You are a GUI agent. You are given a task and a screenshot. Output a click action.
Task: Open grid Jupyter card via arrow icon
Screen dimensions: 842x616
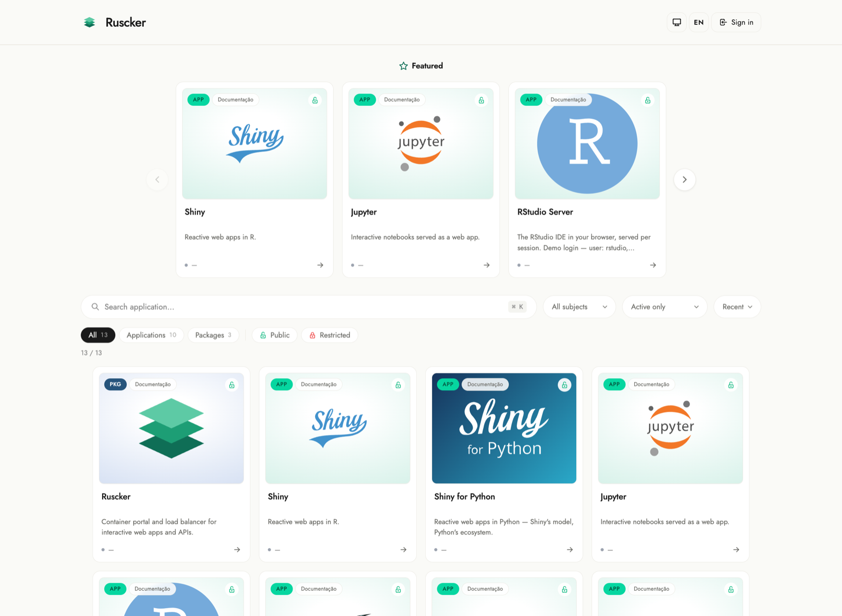[736, 550]
